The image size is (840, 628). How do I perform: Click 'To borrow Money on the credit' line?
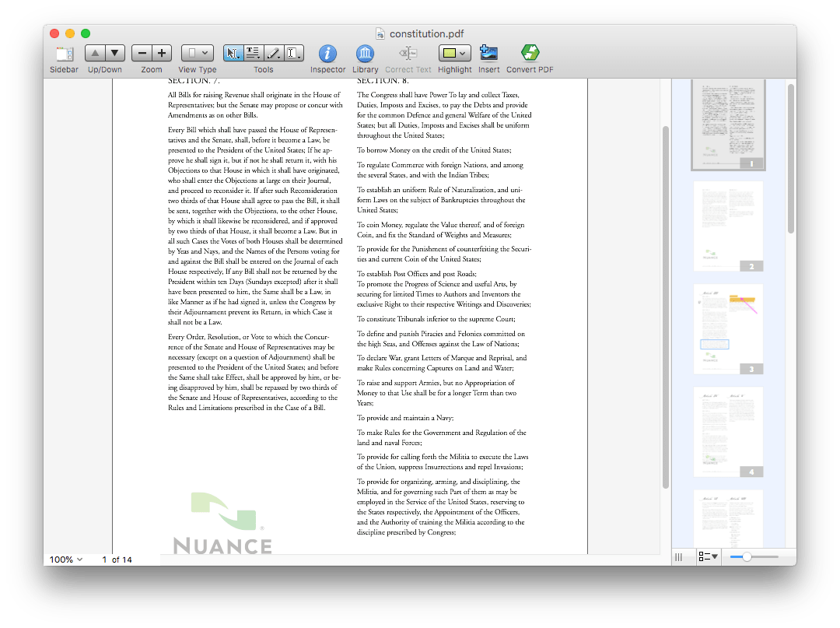(434, 150)
